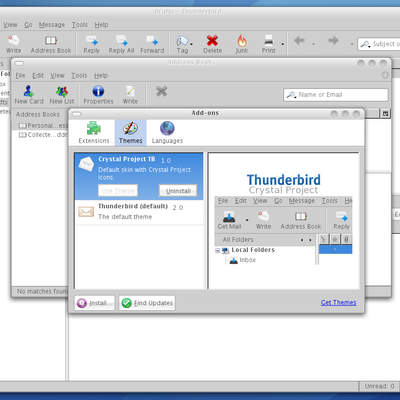This screenshot has width=400, height=400.
Task: Switch to Extensions pane in Add-ons
Action: [94, 133]
